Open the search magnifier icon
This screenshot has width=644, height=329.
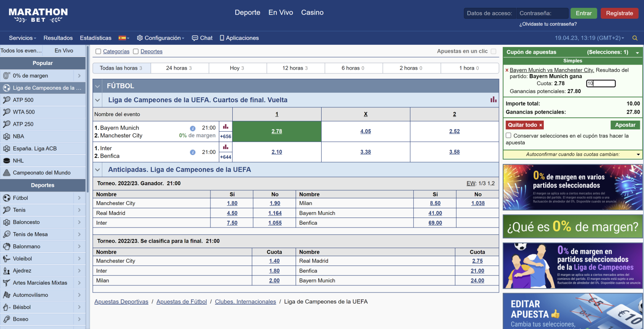point(635,38)
